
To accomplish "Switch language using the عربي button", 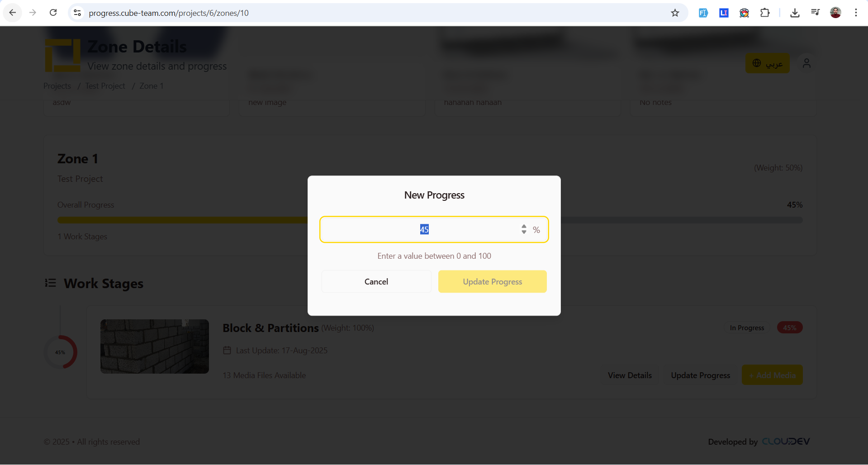I will (x=767, y=63).
